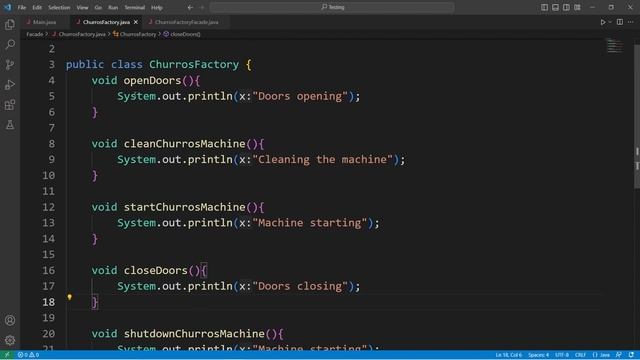Click the Ln 18, Col 6 cursor position
This screenshot has height=360, width=640.
pyautogui.click(x=509, y=355)
